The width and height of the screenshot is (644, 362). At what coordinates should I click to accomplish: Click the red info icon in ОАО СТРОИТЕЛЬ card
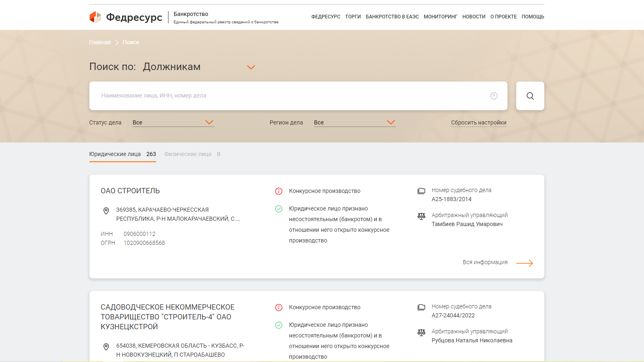click(x=279, y=191)
